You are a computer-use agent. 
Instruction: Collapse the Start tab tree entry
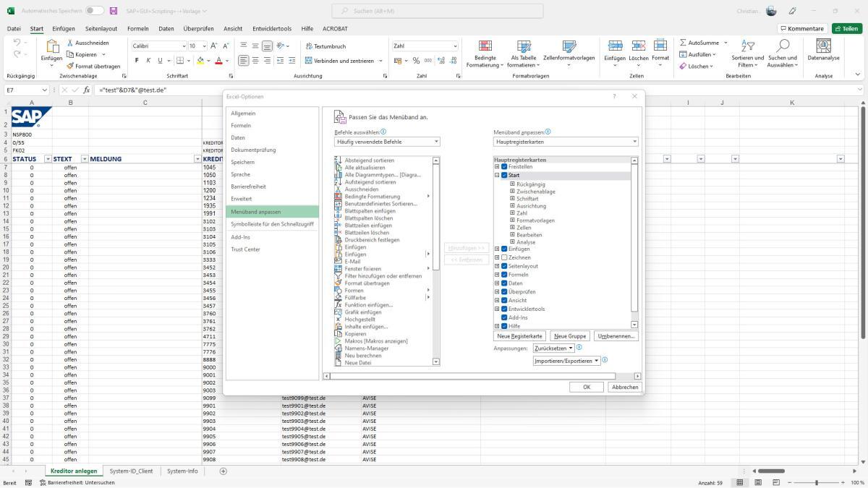click(x=495, y=174)
